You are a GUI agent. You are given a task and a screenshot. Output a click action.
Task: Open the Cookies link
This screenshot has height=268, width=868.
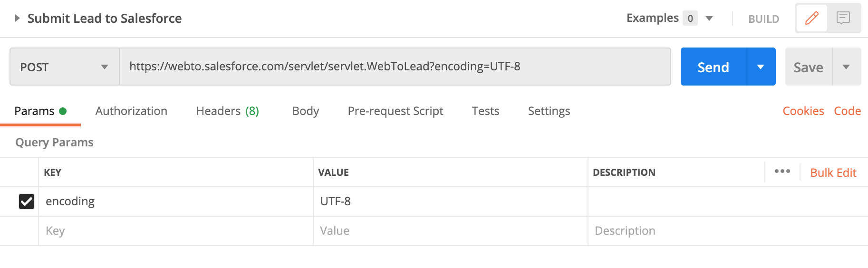pyautogui.click(x=803, y=111)
